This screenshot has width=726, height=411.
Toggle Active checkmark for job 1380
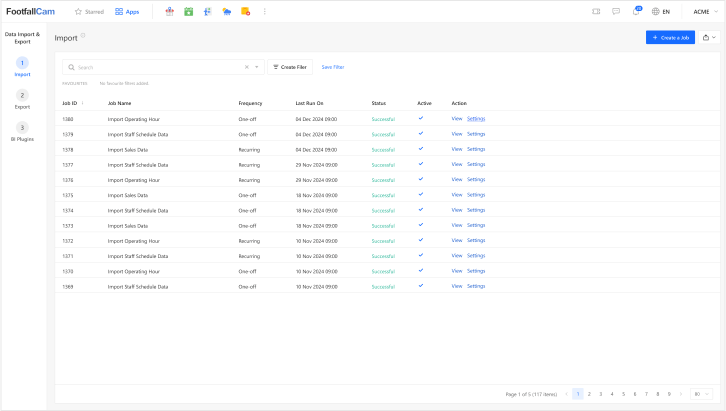[x=421, y=118]
